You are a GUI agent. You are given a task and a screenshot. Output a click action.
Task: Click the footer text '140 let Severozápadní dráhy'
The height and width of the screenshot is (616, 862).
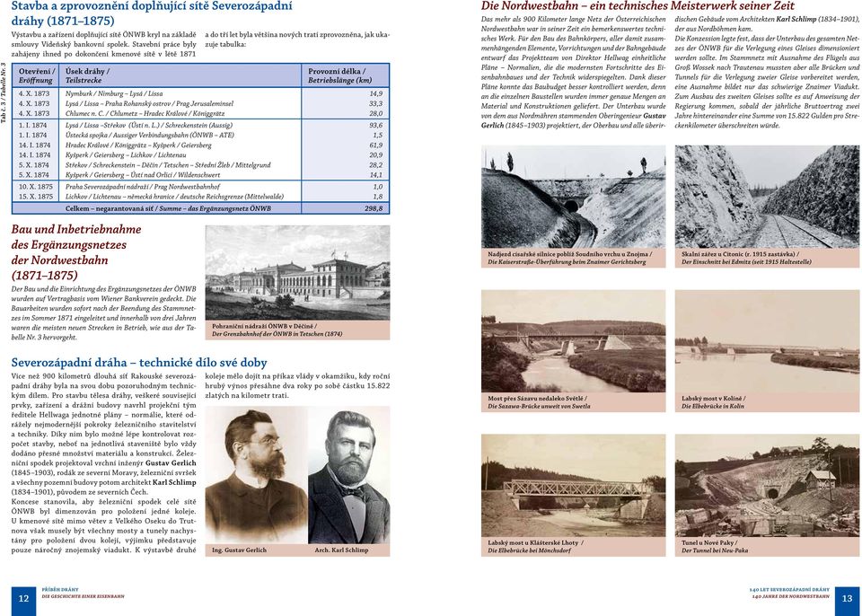[x=789, y=590]
